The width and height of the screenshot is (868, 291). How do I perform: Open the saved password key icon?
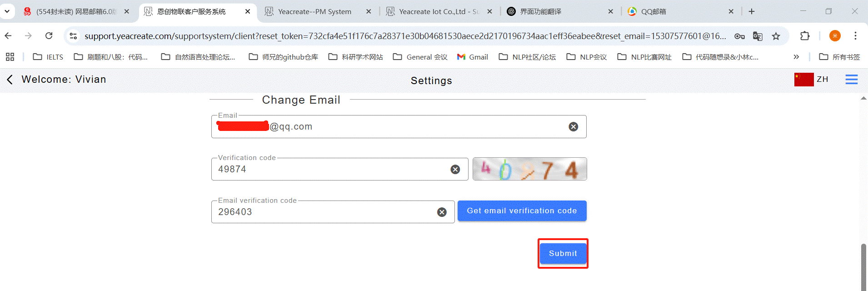pos(739,36)
